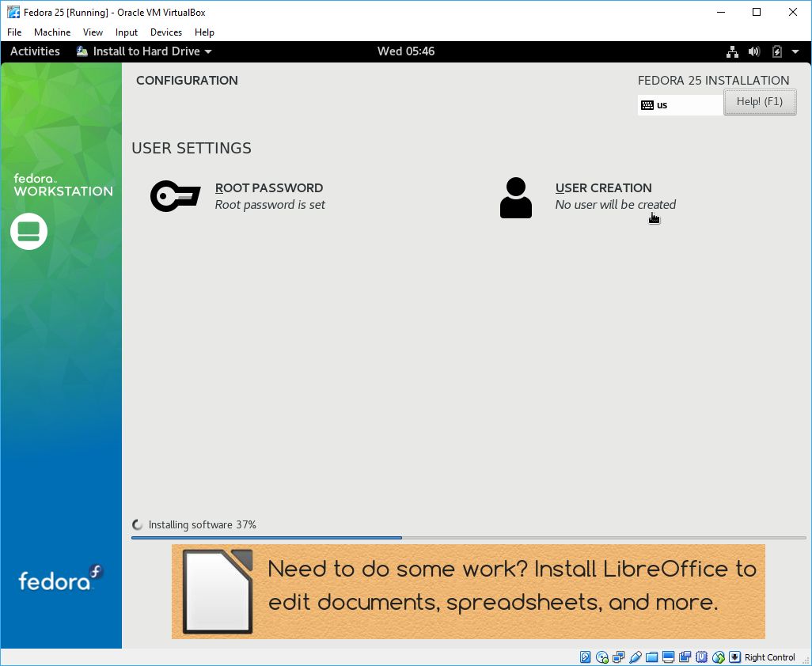Click the 'Root password is set' text
Image resolution: width=812 pixels, height=666 pixels.
click(x=270, y=204)
